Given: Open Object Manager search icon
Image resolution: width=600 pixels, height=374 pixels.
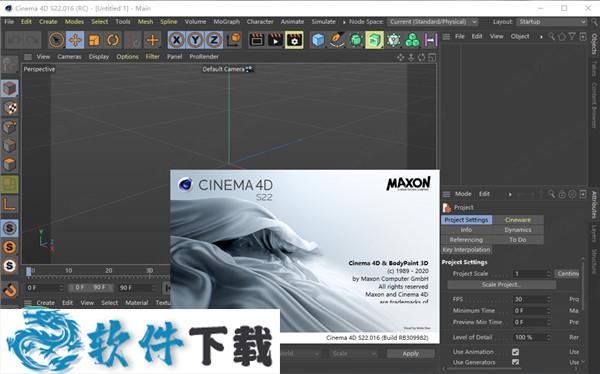Looking at the screenshot, I should [x=551, y=36].
